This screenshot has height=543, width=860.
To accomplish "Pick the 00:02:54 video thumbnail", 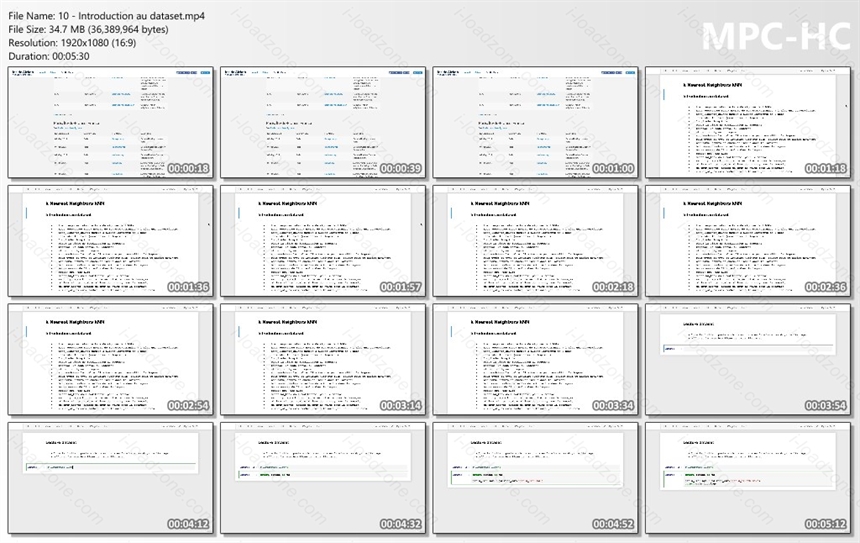I will [110, 359].
